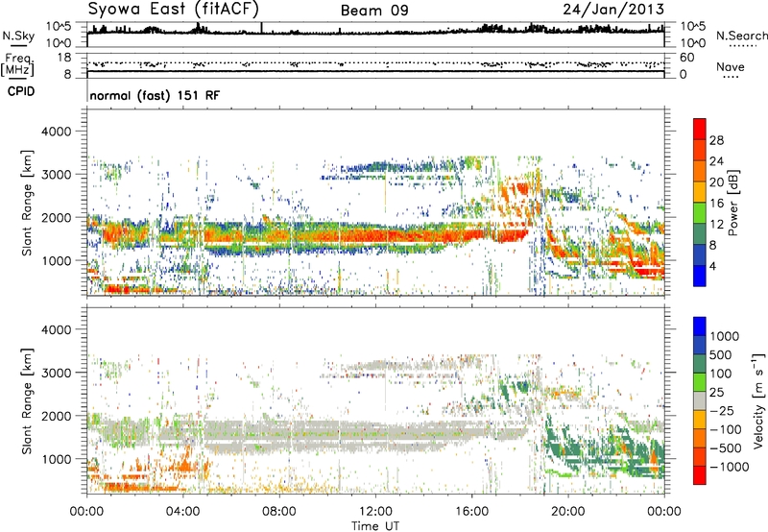The width and height of the screenshot is (768, 532).
Task: Click the 'Time UT' axis label
Action: pos(375,526)
